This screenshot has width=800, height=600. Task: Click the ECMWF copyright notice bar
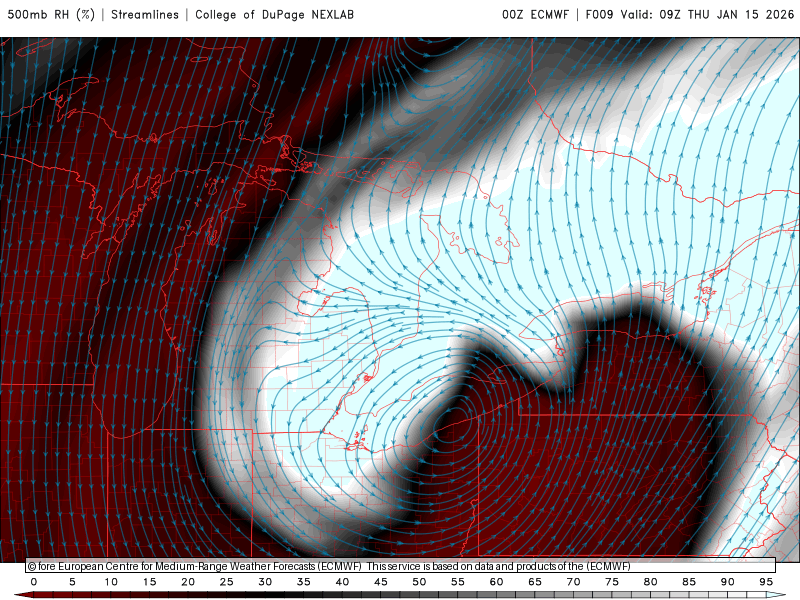[x=401, y=566]
